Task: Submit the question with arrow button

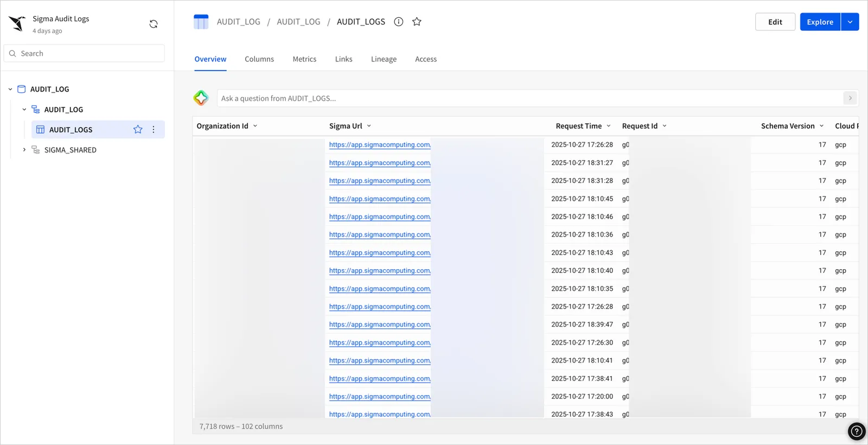Action: coord(850,98)
